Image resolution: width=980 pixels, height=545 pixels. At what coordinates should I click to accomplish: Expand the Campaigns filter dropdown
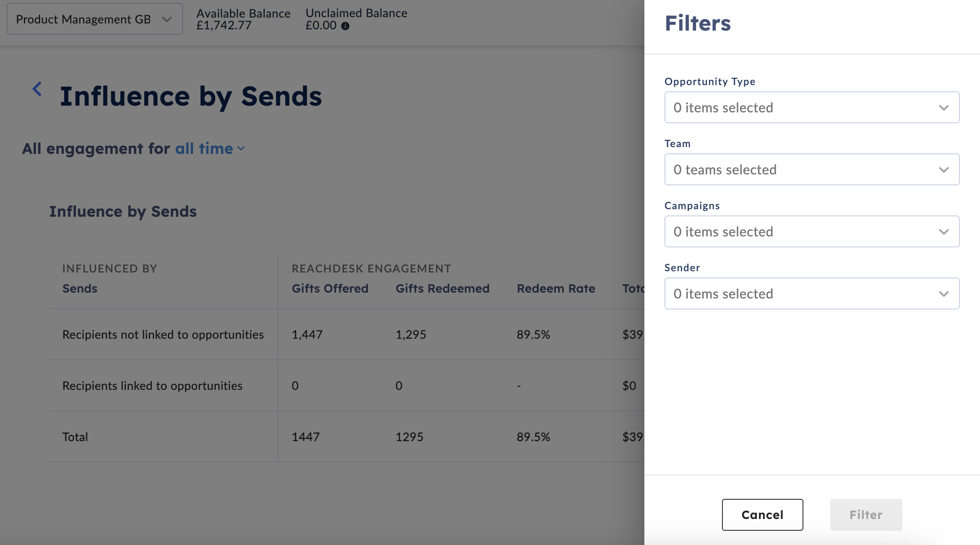(812, 231)
